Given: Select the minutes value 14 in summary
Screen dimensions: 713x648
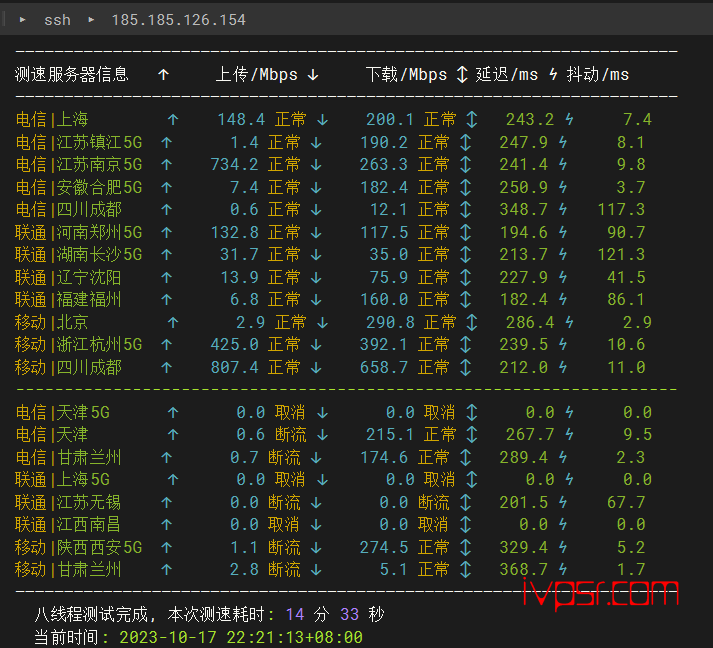Looking at the screenshot, I should (295, 614).
